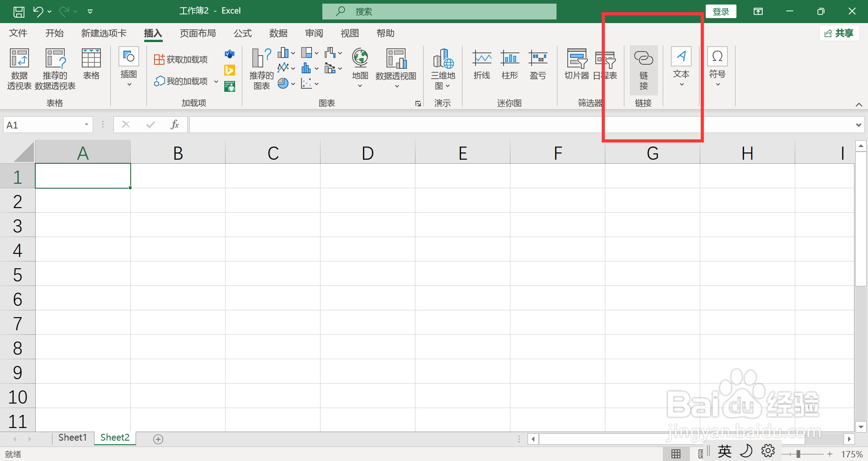
Task: Add a new sheet
Action: click(158, 439)
